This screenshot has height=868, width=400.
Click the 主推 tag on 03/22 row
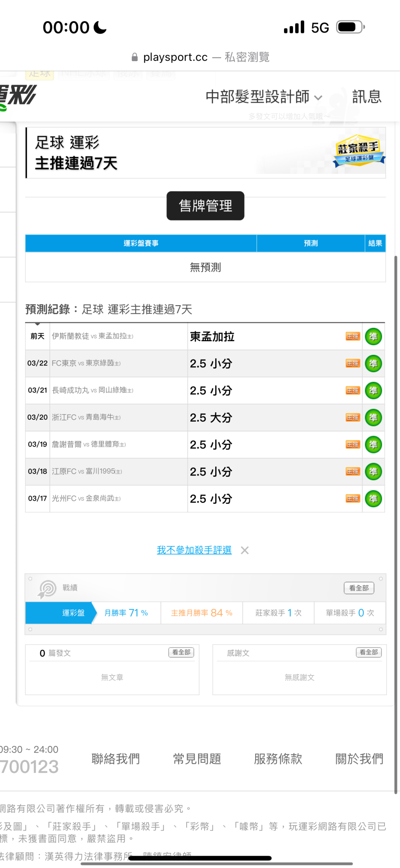(353, 363)
